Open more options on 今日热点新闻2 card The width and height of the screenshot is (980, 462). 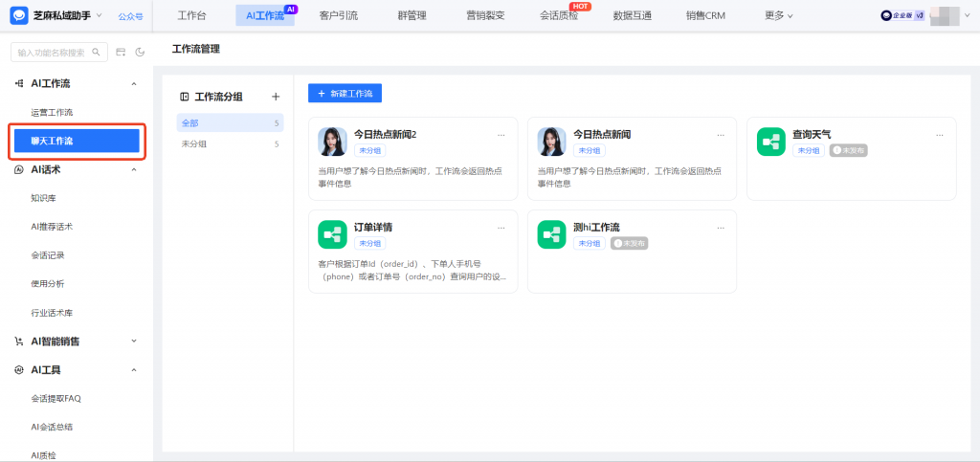coord(501,136)
